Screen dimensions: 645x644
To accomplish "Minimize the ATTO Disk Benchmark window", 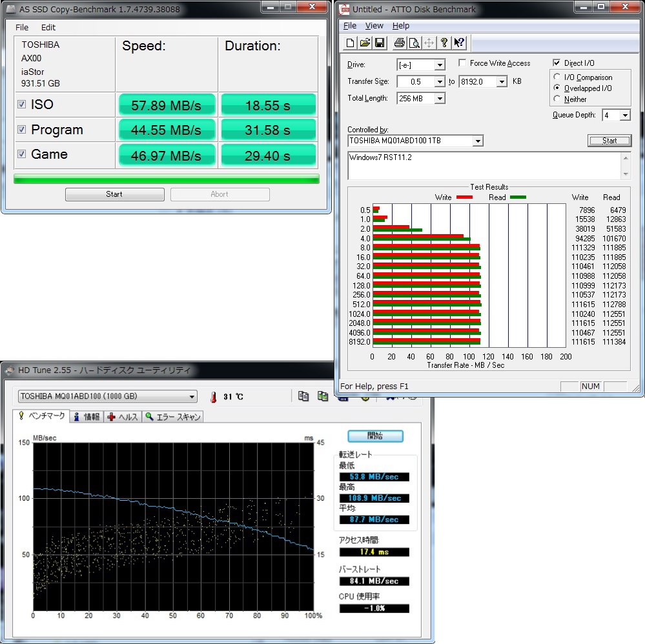I will click(x=582, y=7).
